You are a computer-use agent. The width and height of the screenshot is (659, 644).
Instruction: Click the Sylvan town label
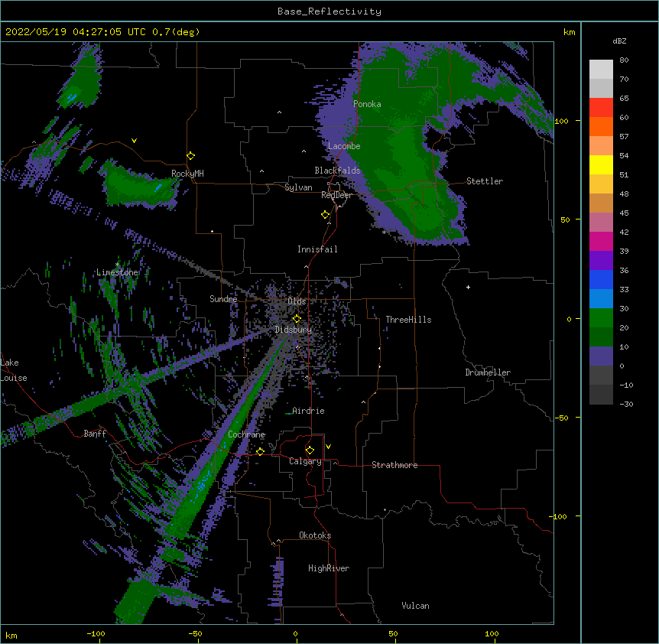click(298, 187)
